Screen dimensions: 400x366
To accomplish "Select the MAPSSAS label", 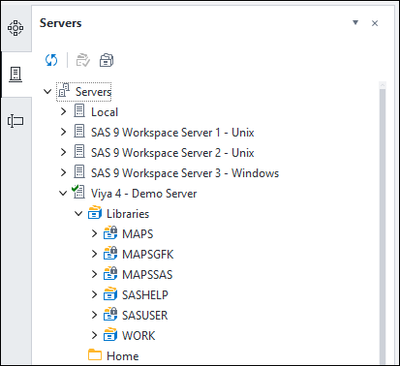I will tap(147, 275).
